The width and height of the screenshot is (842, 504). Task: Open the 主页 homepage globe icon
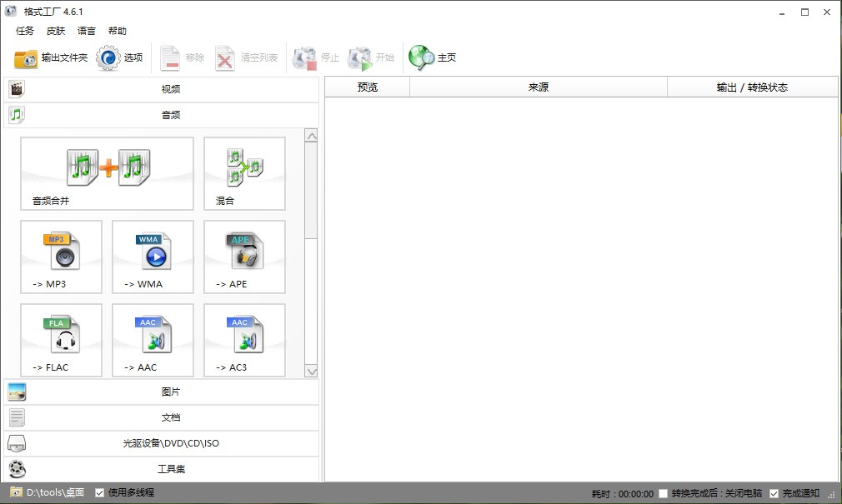tap(421, 58)
